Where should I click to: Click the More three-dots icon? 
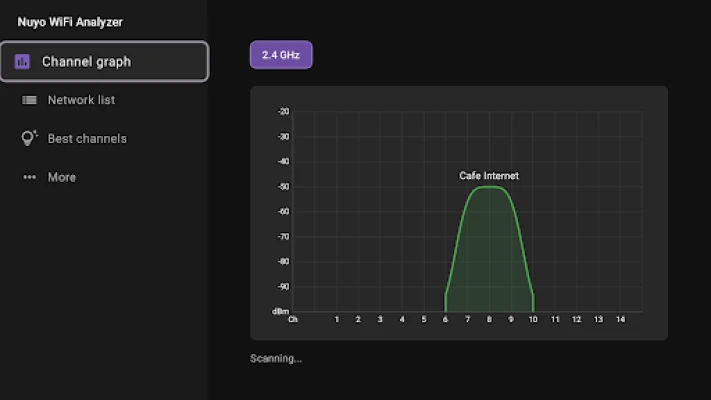click(x=29, y=178)
